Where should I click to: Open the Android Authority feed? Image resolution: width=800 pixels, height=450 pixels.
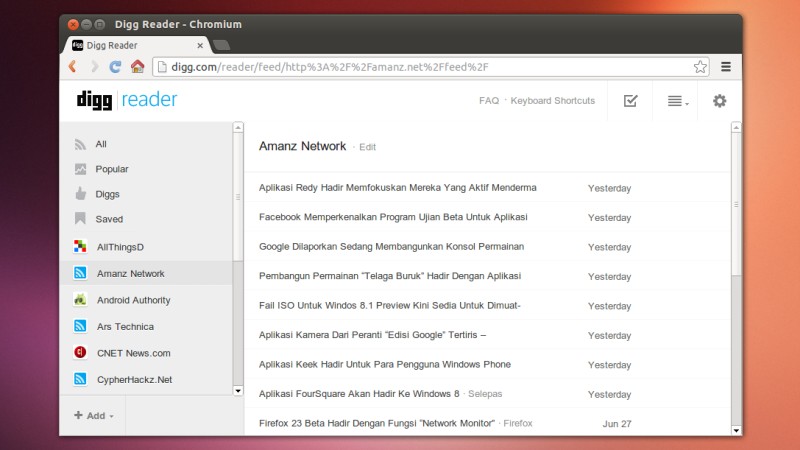tap(134, 300)
